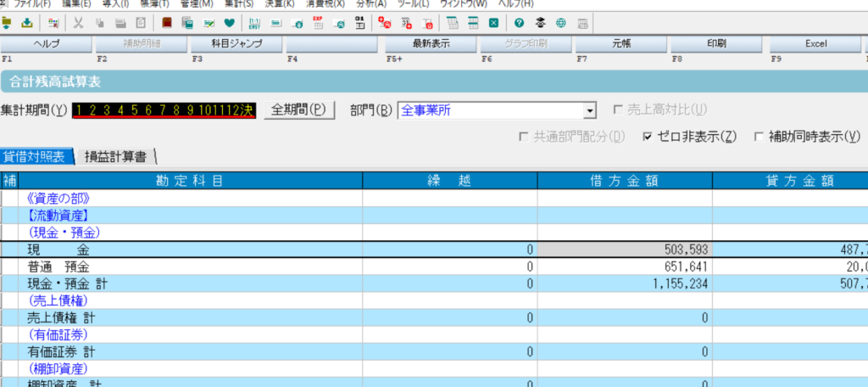Click the ヘルプ F1 button
Screen dimensions: 868x387
(x=47, y=44)
